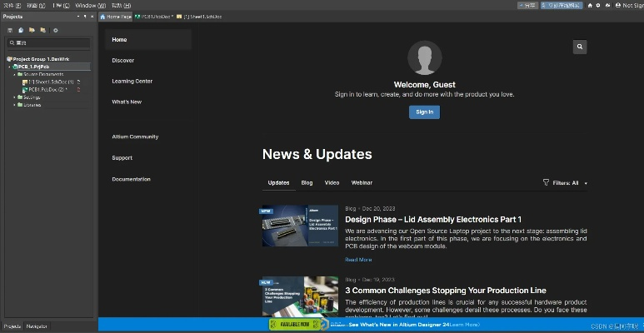Screen dimensions: 644x333
Task: Select the Webinar news tab
Action: coord(362,182)
